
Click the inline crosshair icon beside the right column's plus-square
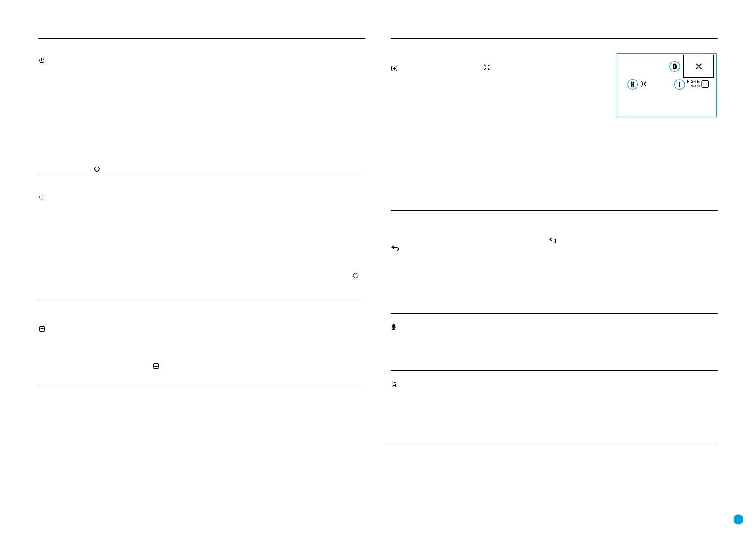pyautogui.click(x=487, y=67)
